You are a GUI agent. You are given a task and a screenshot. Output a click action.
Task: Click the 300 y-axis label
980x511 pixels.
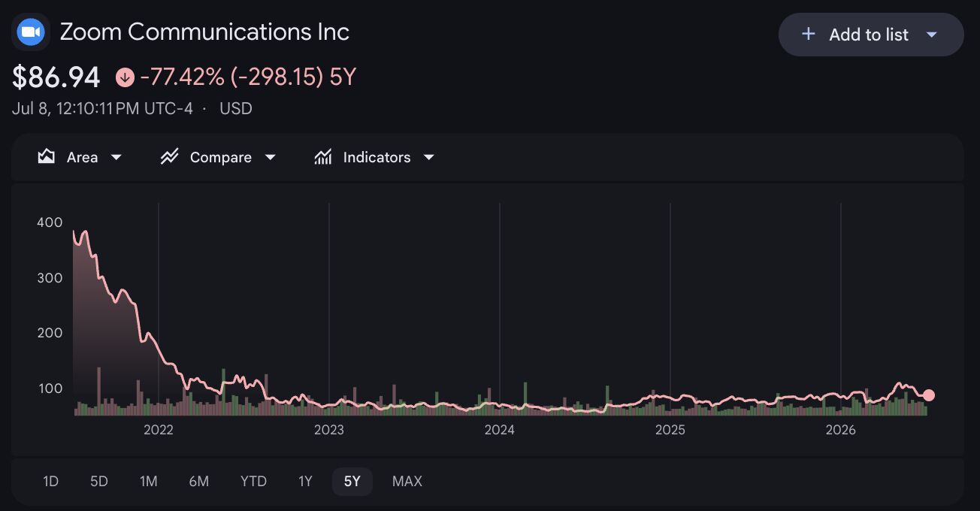pos(50,278)
